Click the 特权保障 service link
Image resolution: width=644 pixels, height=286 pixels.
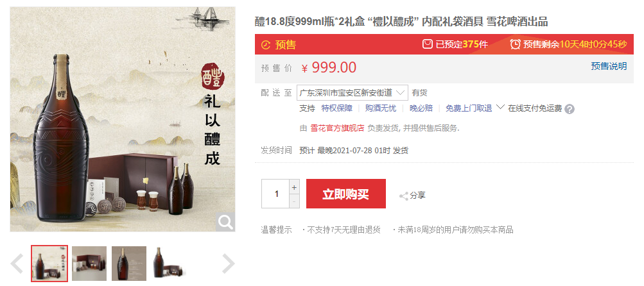tap(337, 108)
